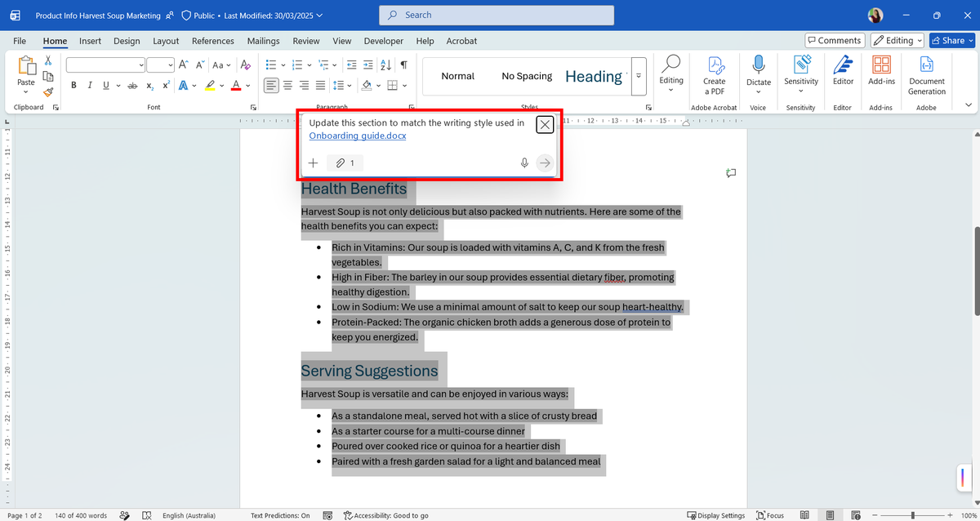Click the Paste clipboard icon

(x=26, y=66)
